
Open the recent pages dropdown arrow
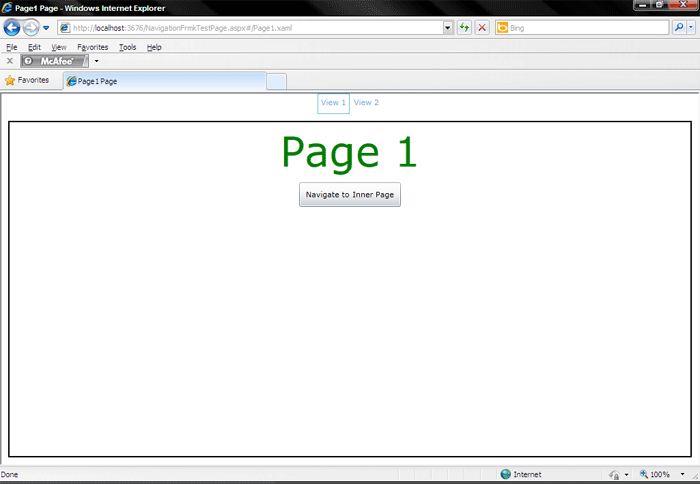tap(46, 28)
